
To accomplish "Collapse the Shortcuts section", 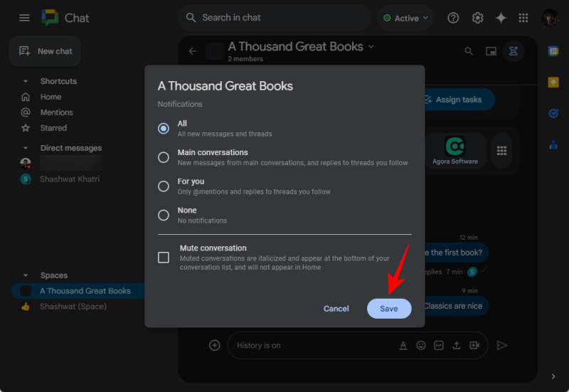I will click(x=26, y=81).
